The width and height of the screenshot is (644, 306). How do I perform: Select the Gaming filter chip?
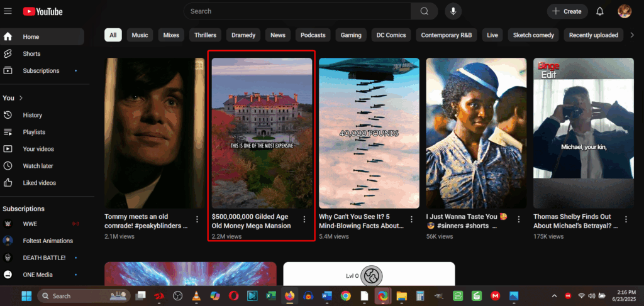[351, 35]
